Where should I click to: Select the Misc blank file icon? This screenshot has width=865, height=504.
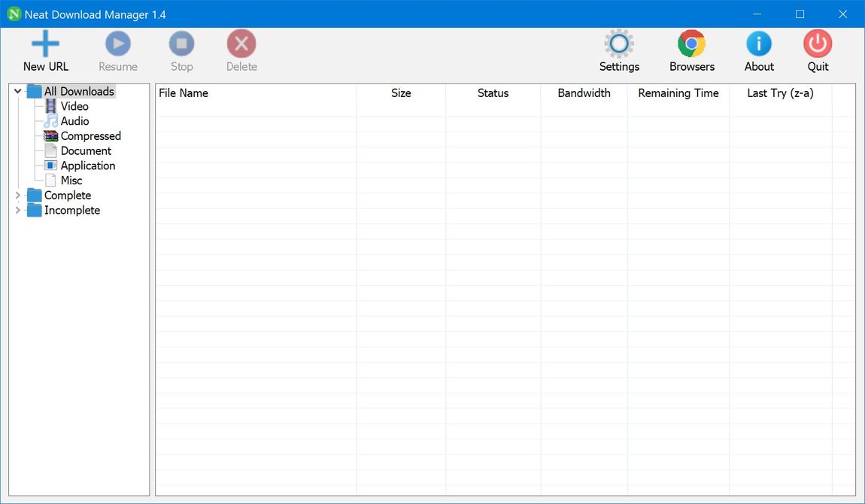click(50, 181)
